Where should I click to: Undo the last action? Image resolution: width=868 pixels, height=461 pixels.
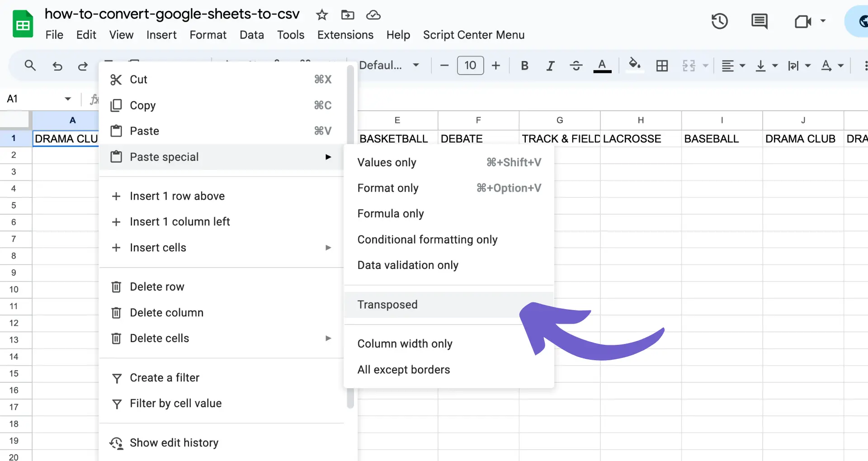pos(57,66)
